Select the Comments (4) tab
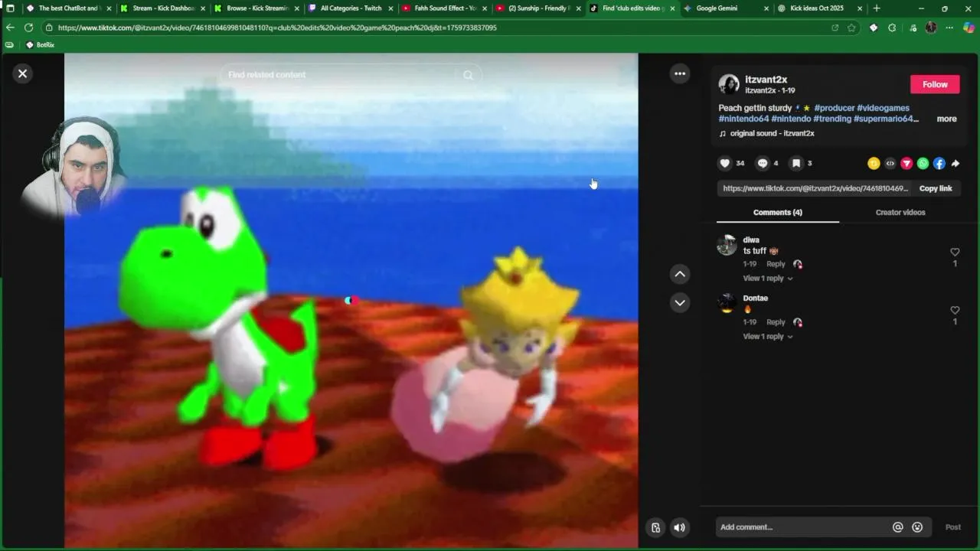This screenshot has width=980, height=551. (777, 212)
